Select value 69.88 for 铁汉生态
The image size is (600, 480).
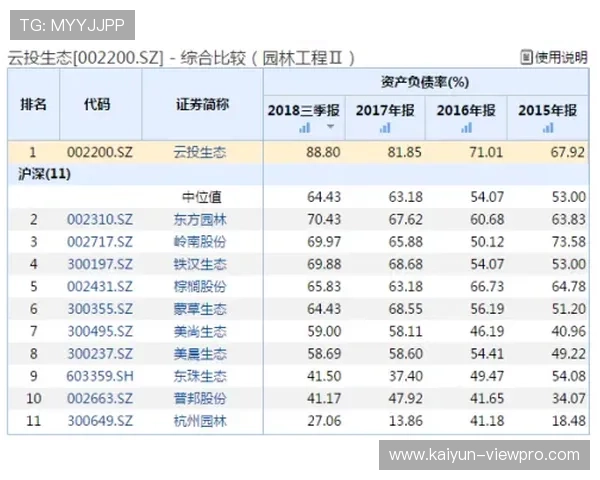(x=324, y=264)
